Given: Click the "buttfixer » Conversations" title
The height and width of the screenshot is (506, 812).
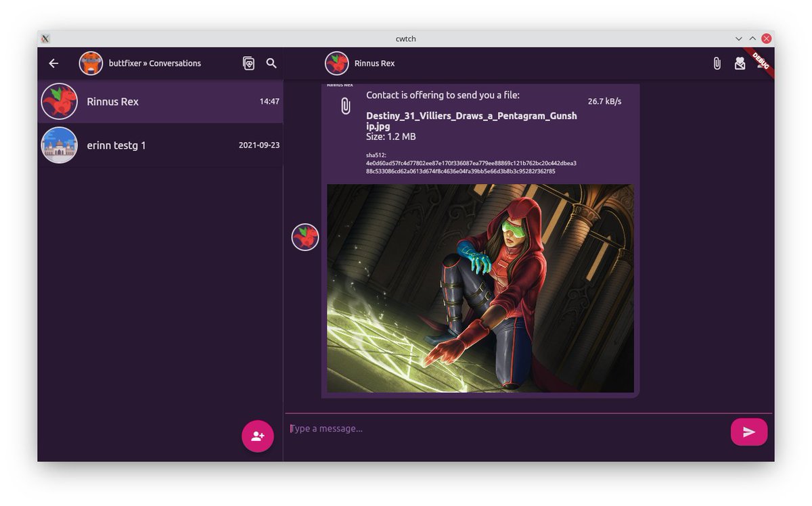Looking at the screenshot, I should [x=155, y=63].
